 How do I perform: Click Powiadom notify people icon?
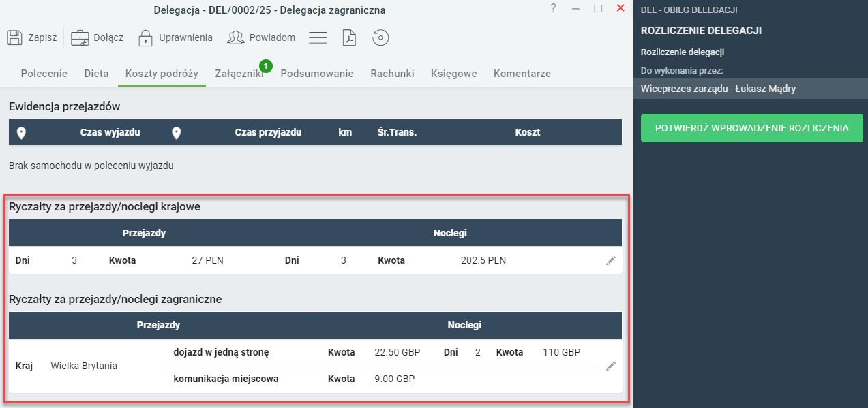[x=236, y=37]
